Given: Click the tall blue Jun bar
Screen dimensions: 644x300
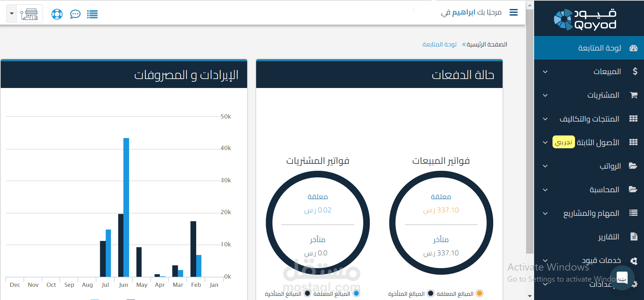Looking at the screenshot, I should 126,207.
